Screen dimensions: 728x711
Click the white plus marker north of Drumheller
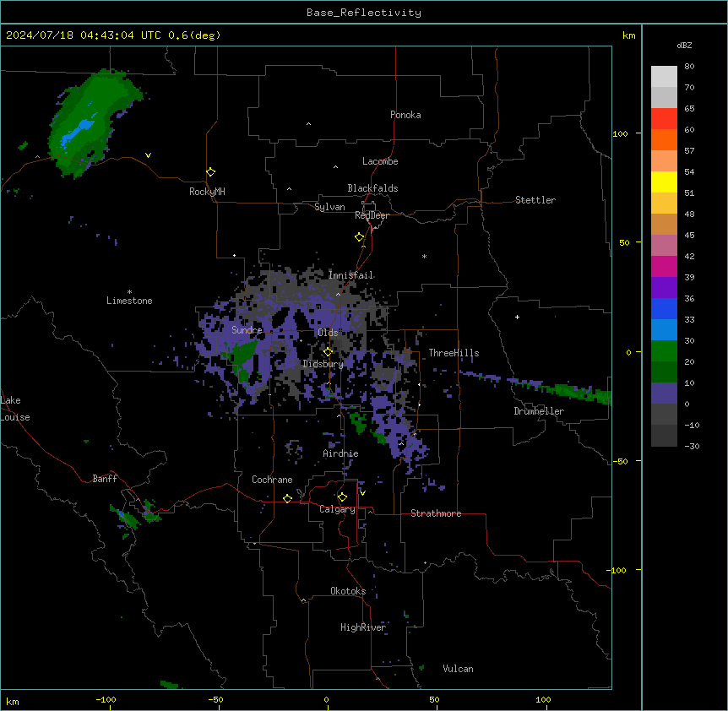coord(517,317)
